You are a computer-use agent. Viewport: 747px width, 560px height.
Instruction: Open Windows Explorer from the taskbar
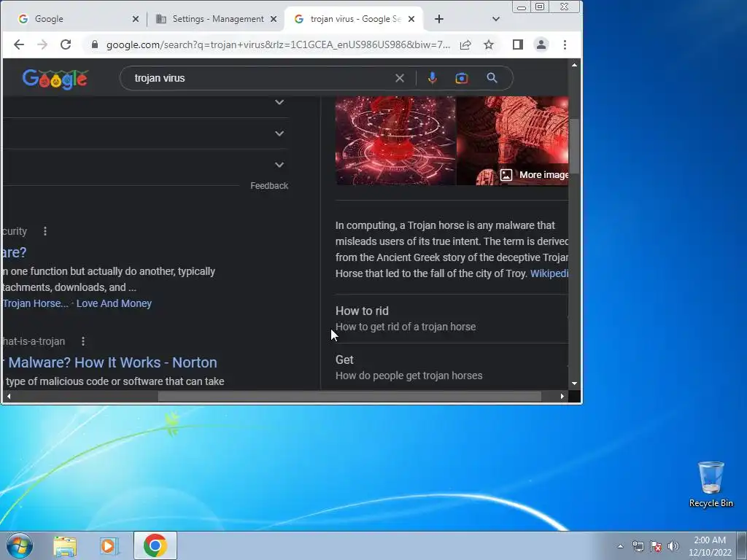pos(65,546)
